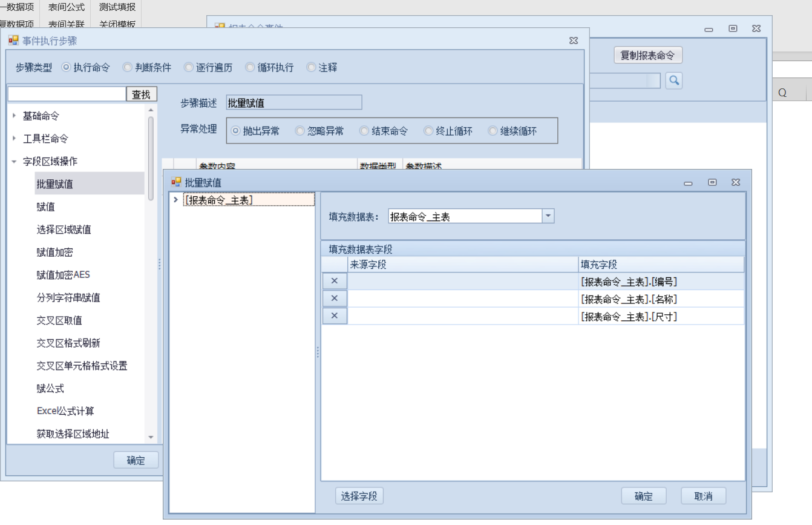Minimize the 批量赋值 window
The image size is (812, 525).
(x=689, y=182)
